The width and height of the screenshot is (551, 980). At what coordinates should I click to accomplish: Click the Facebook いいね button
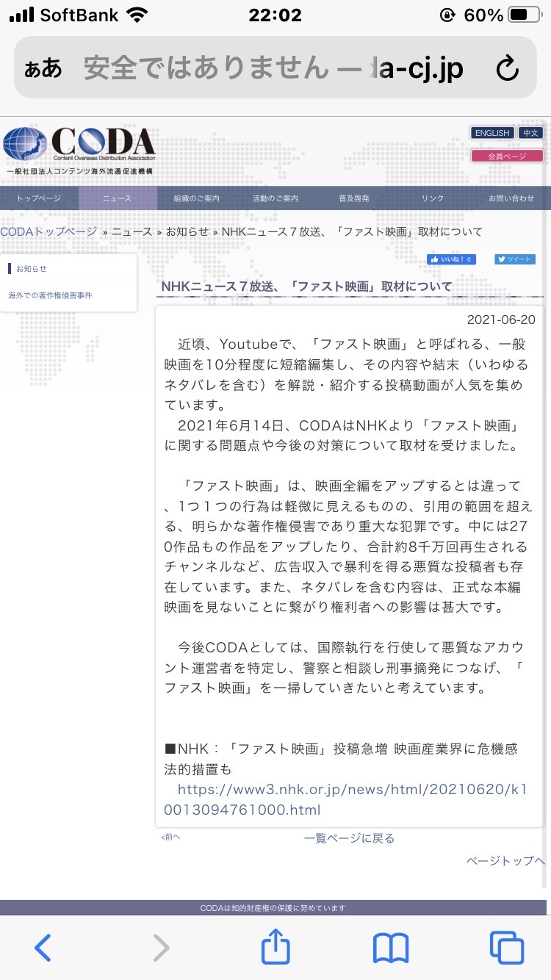(452, 259)
